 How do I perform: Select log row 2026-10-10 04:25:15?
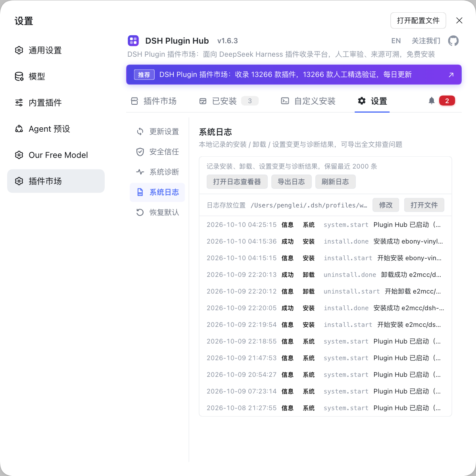325,225
